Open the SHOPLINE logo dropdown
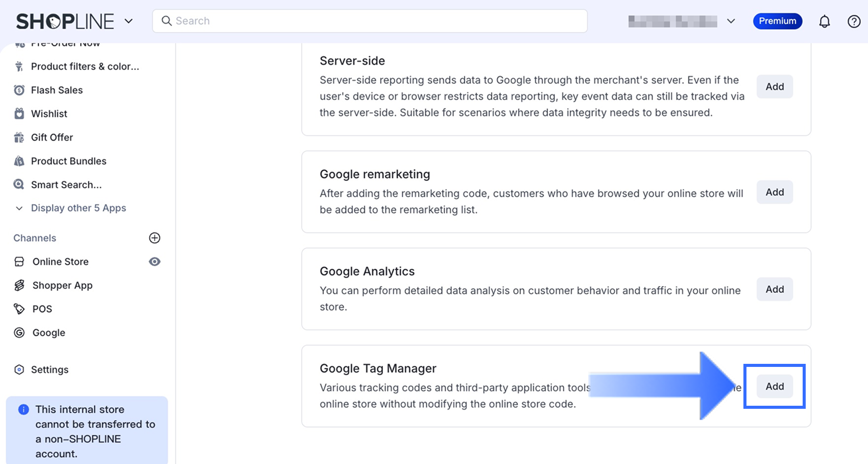 point(129,21)
